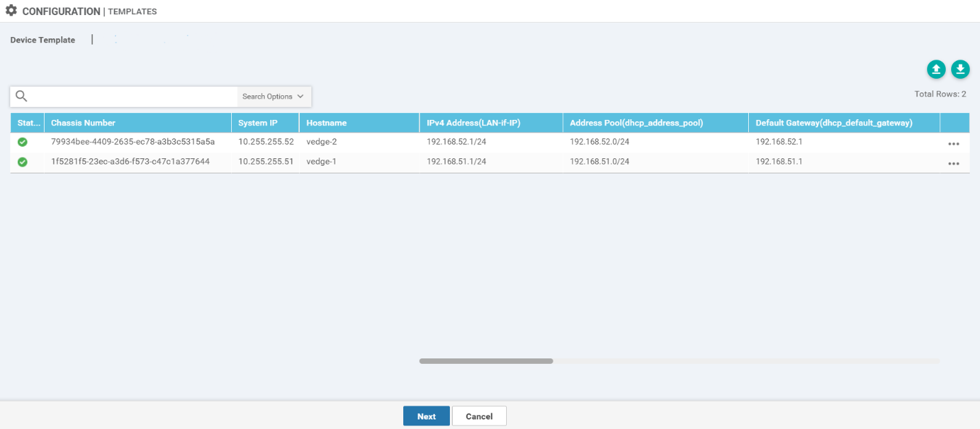Click the Next button
The height and width of the screenshot is (429, 980).
click(427, 416)
